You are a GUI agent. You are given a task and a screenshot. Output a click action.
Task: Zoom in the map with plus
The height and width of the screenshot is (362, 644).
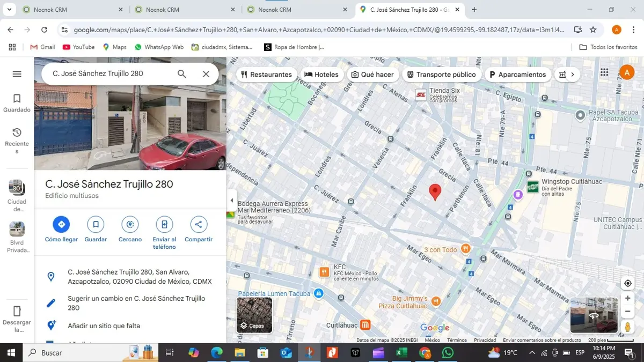point(627,298)
